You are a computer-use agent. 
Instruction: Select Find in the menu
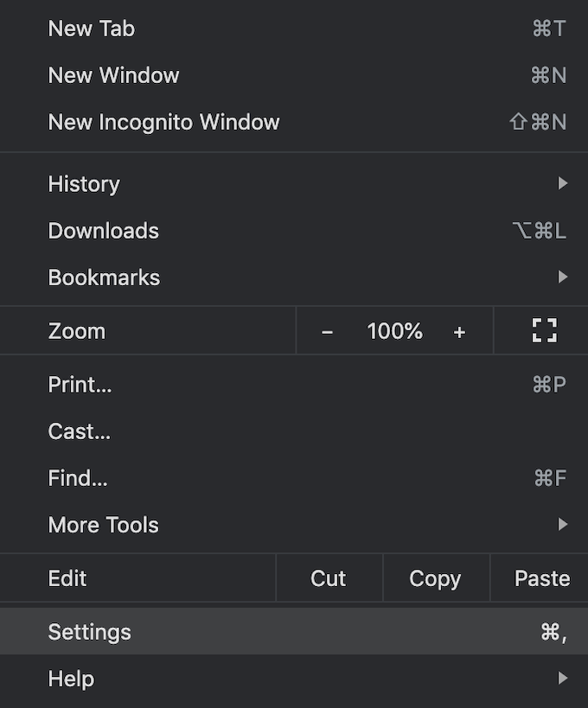point(78,478)
